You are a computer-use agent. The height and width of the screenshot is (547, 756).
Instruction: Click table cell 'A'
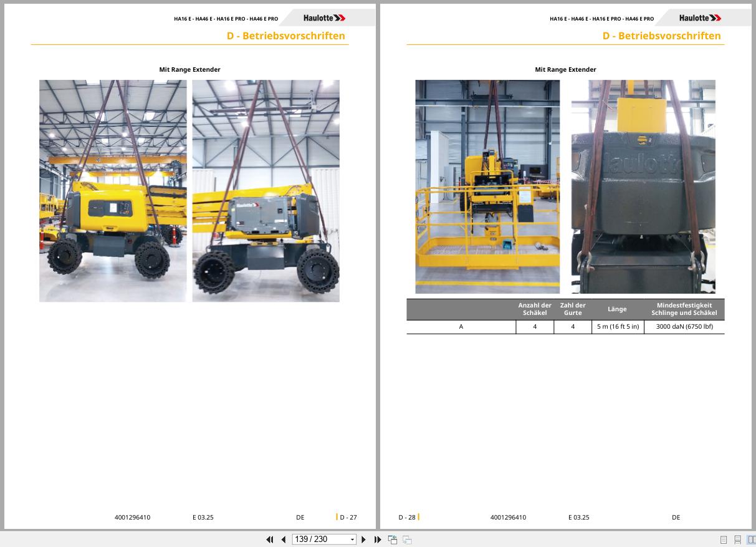pos(461,327)
